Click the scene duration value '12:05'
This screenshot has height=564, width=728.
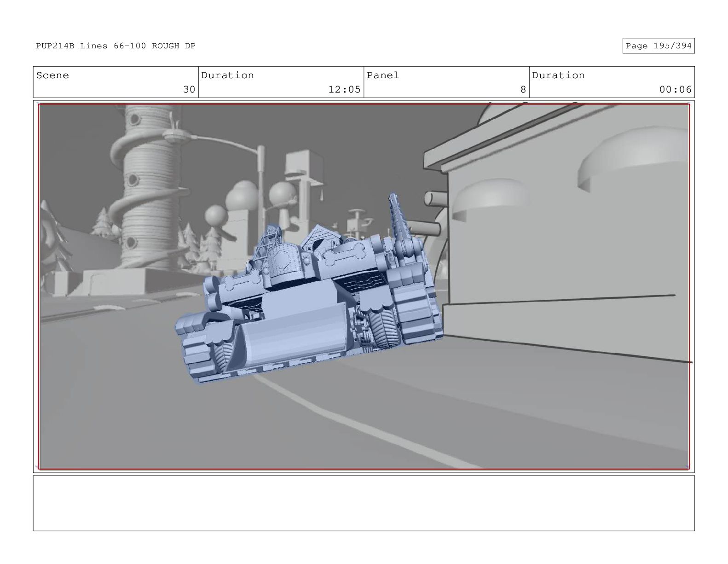(344, 90)
